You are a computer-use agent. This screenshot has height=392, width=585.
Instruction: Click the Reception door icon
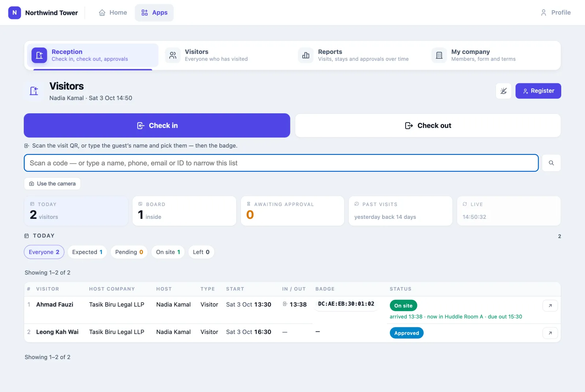tap(39, 56)
